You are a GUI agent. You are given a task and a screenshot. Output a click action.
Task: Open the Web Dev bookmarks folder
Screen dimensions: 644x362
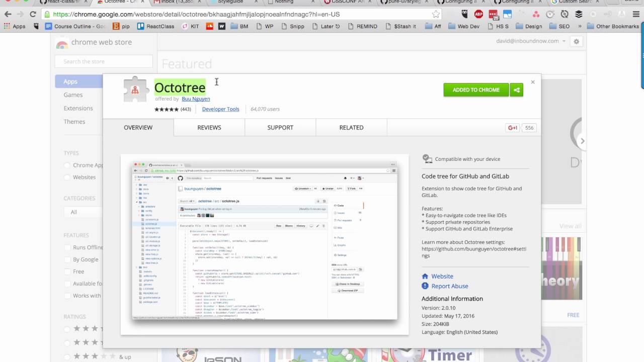pyautogui.click(x=463, y=26)
